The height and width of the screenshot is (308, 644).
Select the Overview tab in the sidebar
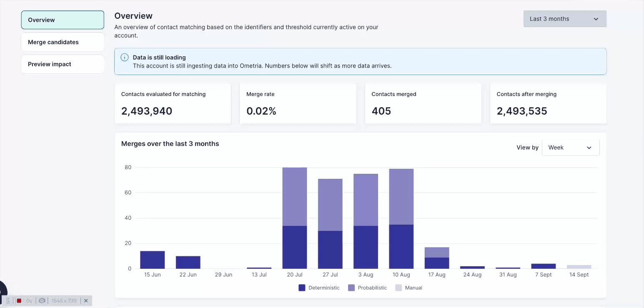(x=63, y=20)
